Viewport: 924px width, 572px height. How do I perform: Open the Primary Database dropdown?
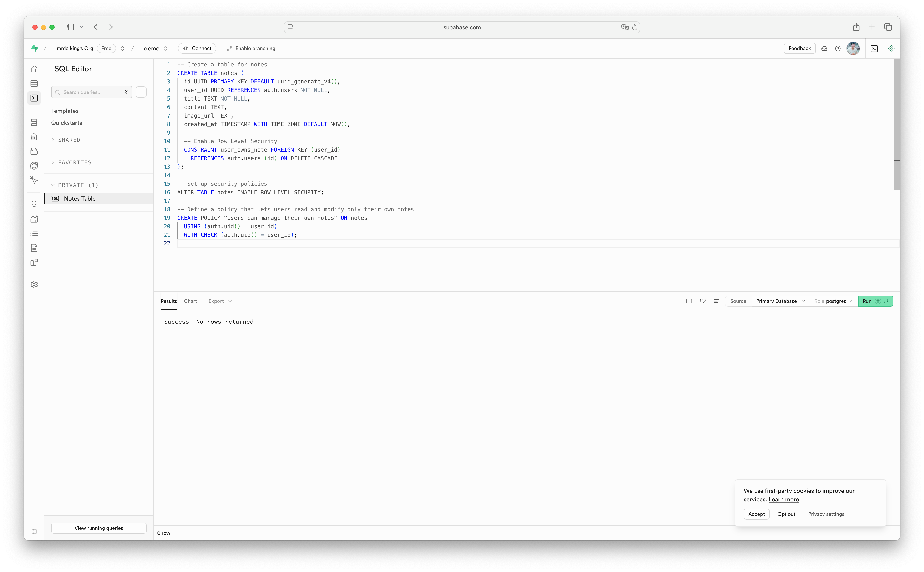(780, 301)
